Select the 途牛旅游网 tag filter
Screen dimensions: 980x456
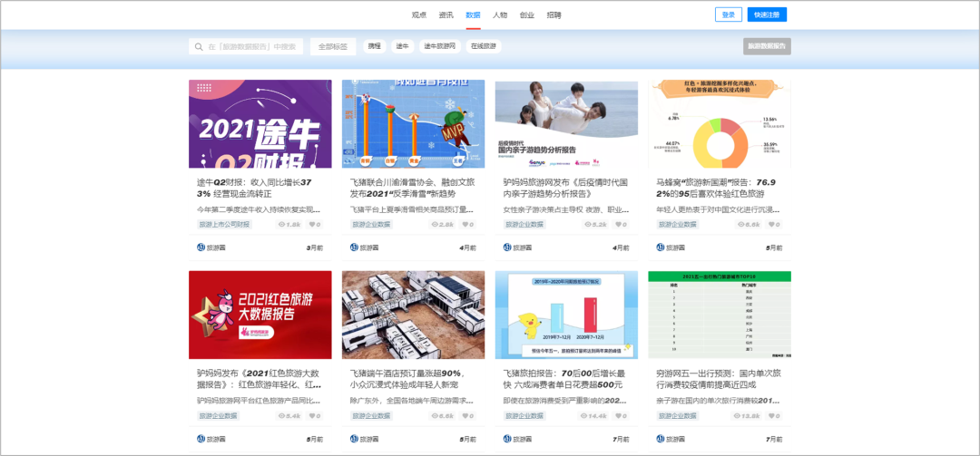point(440,46)
